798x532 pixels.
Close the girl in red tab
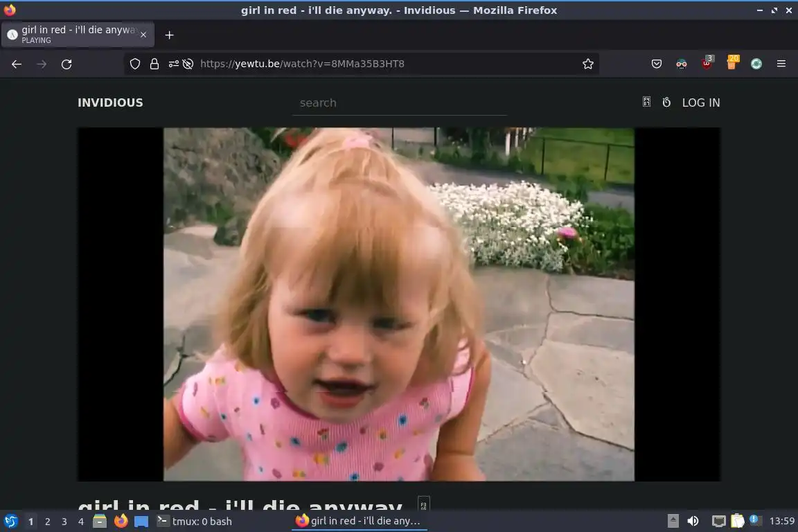point(143,35)
